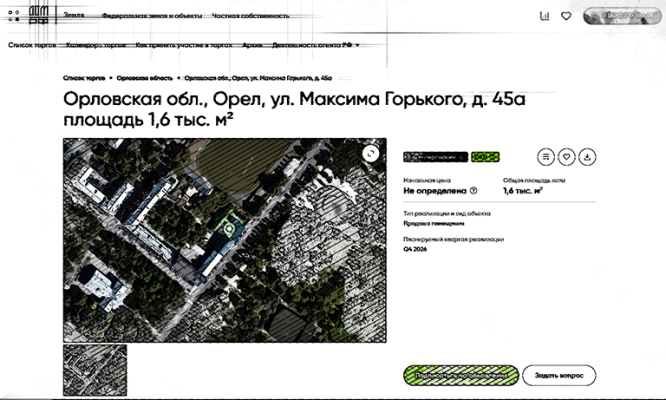The image size is (666, 400).
Task: Open the comparison bar-chart icon in header
Action: (x=544, y=16)
